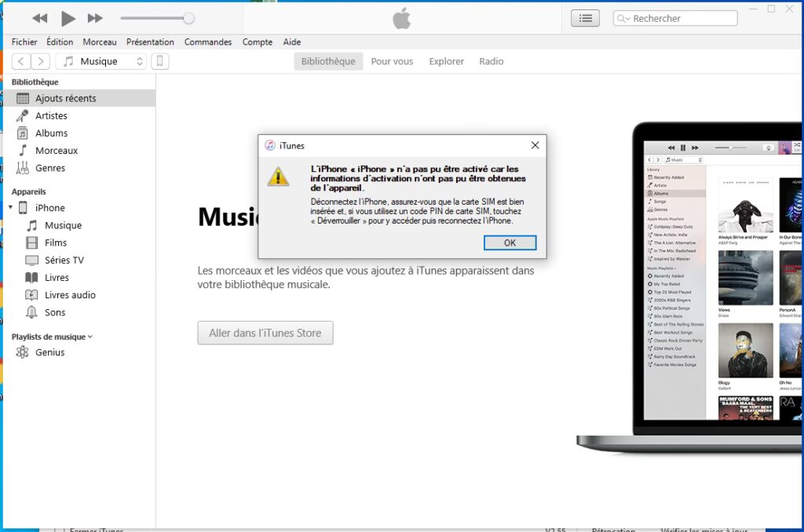This screenshot has width=804, height=532.
Task: Adjust the volume slider knob
Action: [188, 18]
